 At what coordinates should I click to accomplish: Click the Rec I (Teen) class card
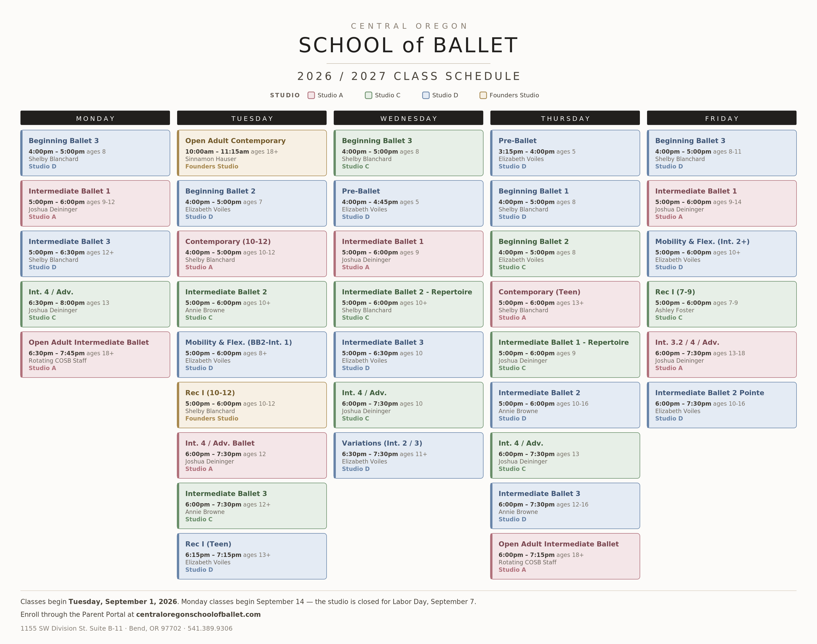pos(252,556)
